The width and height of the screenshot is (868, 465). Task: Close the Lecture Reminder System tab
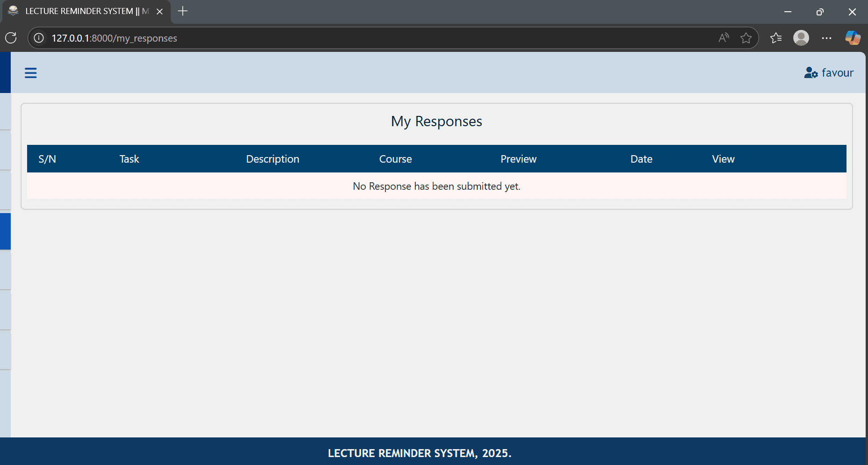tap(160, 12)
